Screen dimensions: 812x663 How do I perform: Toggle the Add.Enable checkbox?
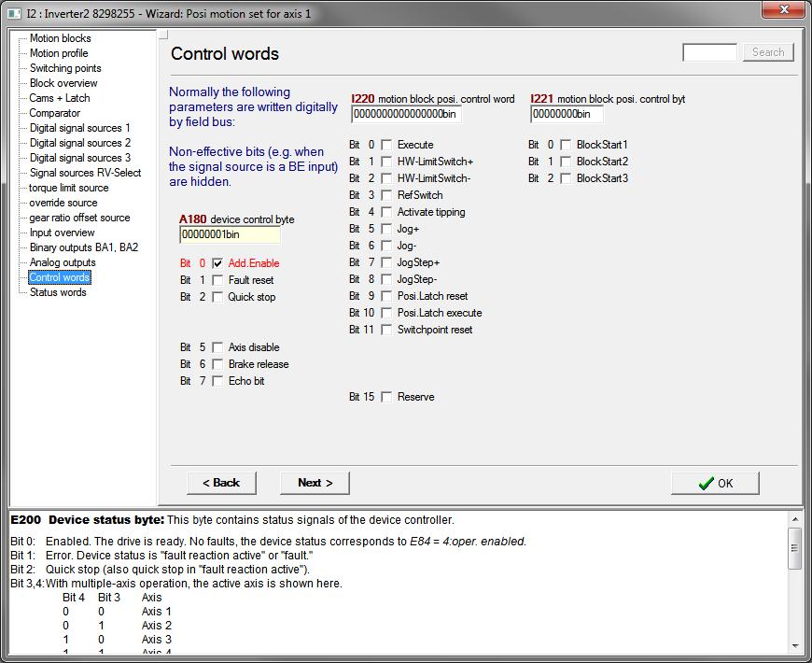[217, 263]
